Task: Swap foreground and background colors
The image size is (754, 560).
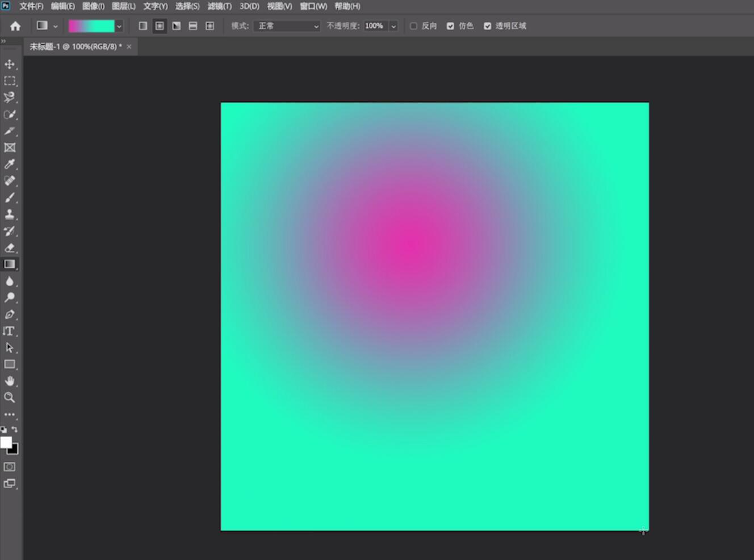Action: (15, 430)
